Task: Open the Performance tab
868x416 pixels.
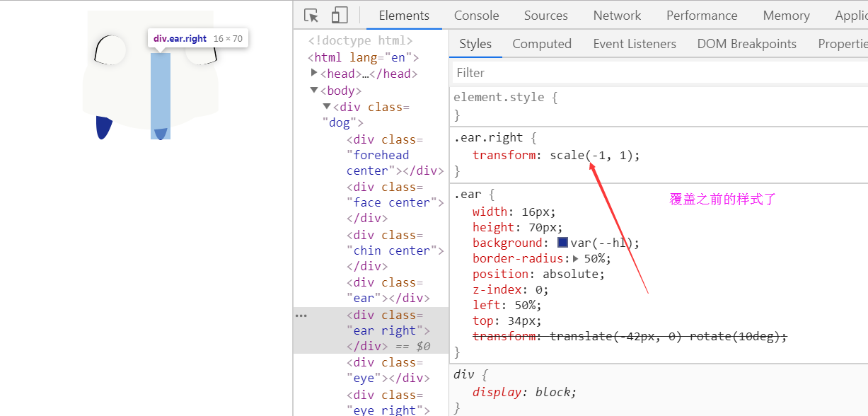Action: tap(702, 15)
